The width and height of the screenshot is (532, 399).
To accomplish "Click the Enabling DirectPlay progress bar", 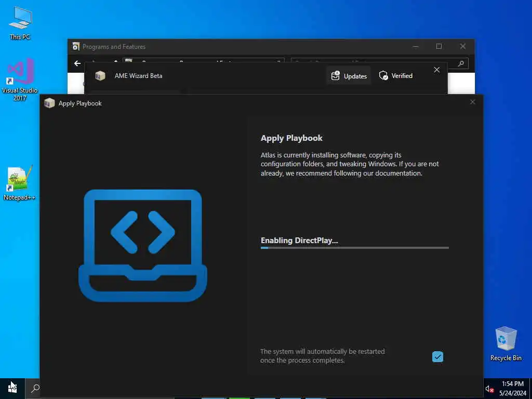I will pos(354,248).
